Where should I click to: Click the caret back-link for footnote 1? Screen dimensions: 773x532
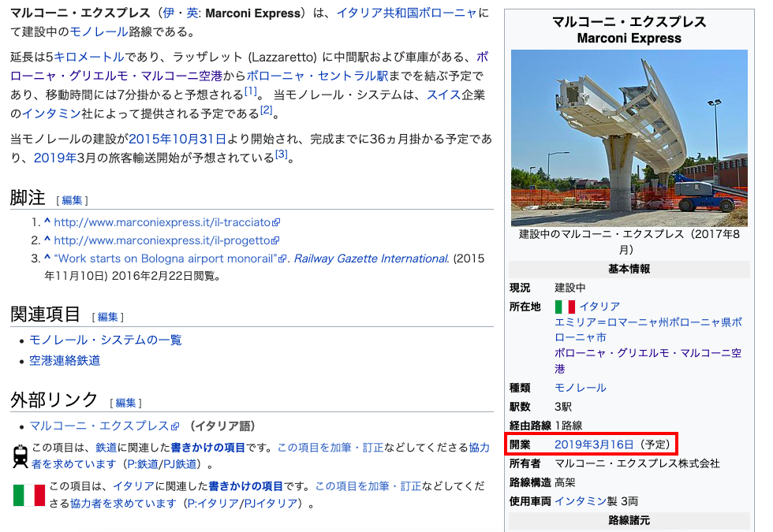(x=47, y=223)
